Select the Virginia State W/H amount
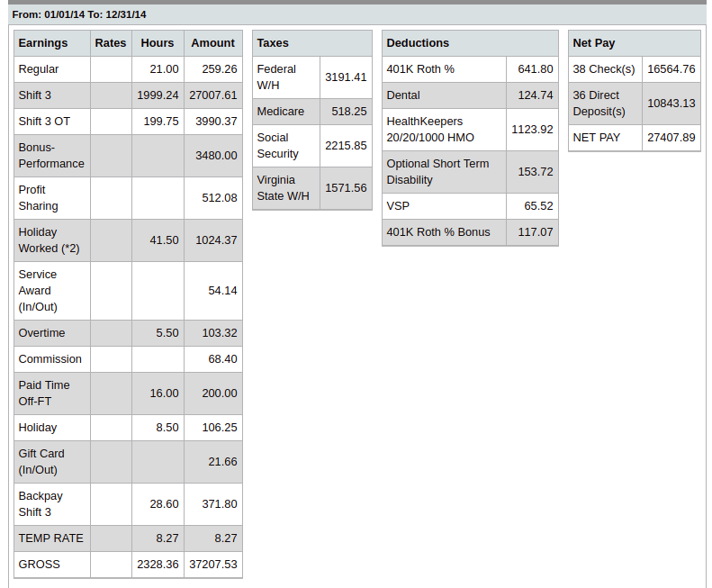This screenshot has width=712, height=588. pyautogui.click(x=347, y=188)
